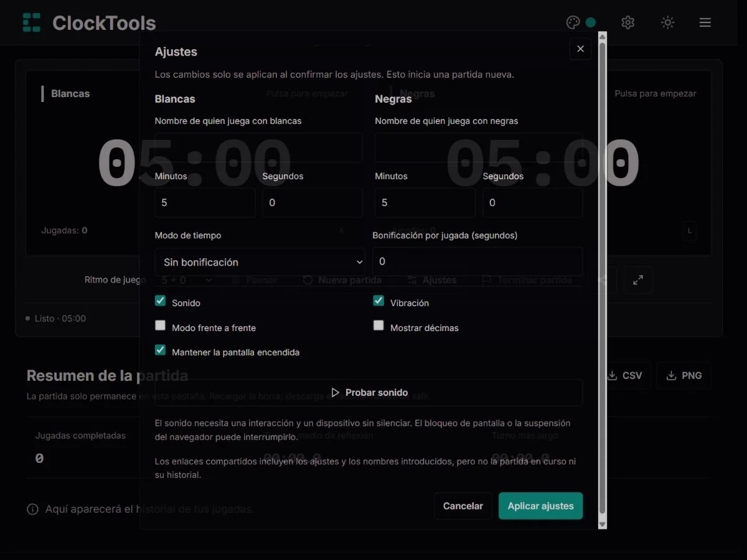The image size is (747, 560).
Task: Close the Ajustes dialog with X
Action: point(580,49)
